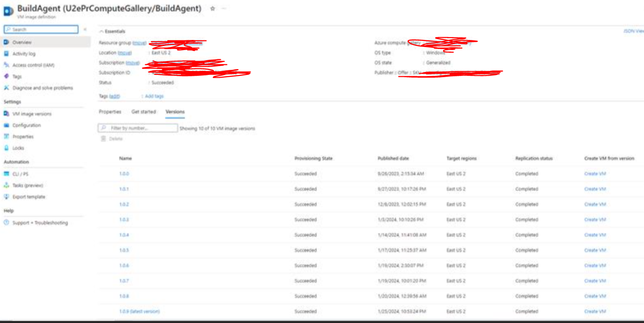Open image version 1.0.7
Screen dimensions: 644x323
124,281
